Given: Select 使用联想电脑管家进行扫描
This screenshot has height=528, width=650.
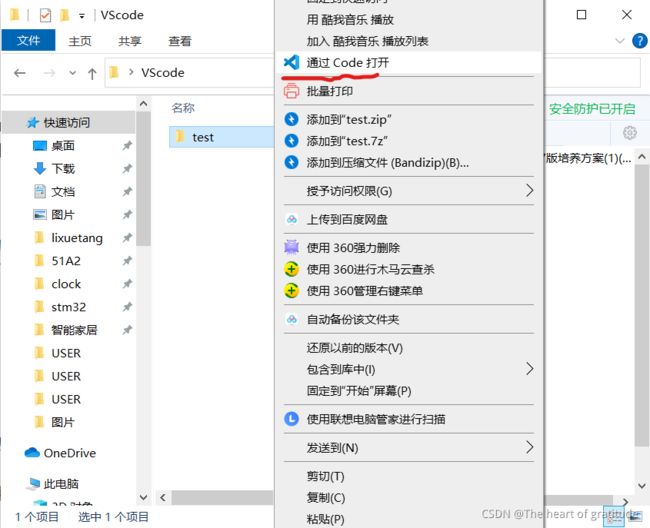Looking at the screenshot, I should [409, 419].
